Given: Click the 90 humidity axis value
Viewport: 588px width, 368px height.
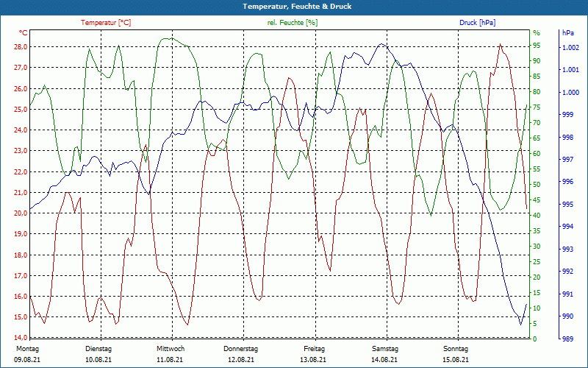Looking at the screenshot, I should 537,61.
